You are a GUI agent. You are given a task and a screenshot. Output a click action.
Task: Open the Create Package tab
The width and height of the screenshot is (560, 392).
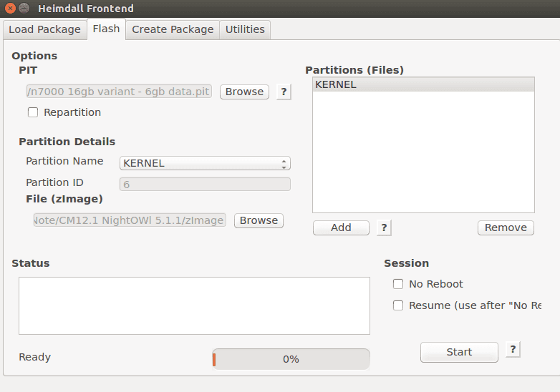pyautogui.click(x=173, y=29)
